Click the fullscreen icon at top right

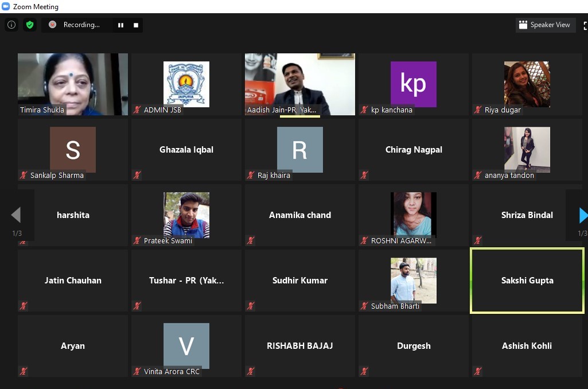(x=585, y=25)
